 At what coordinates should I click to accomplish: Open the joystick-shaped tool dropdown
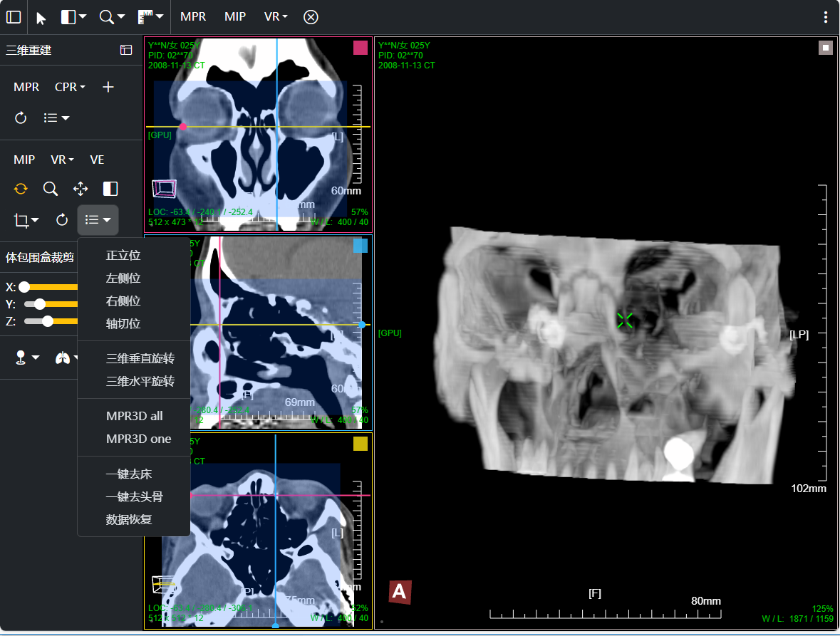point(27,358)
